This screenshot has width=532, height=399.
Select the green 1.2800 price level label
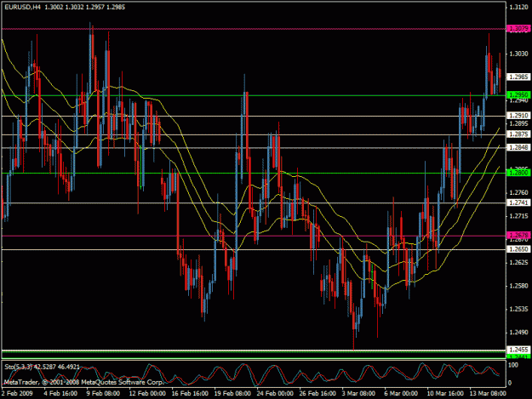coord(518,173)
